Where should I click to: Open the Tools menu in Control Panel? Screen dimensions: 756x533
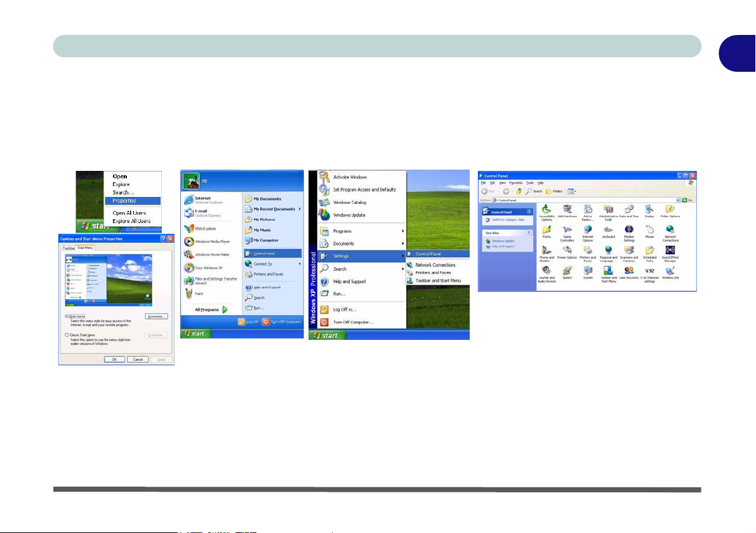[530, 184]
